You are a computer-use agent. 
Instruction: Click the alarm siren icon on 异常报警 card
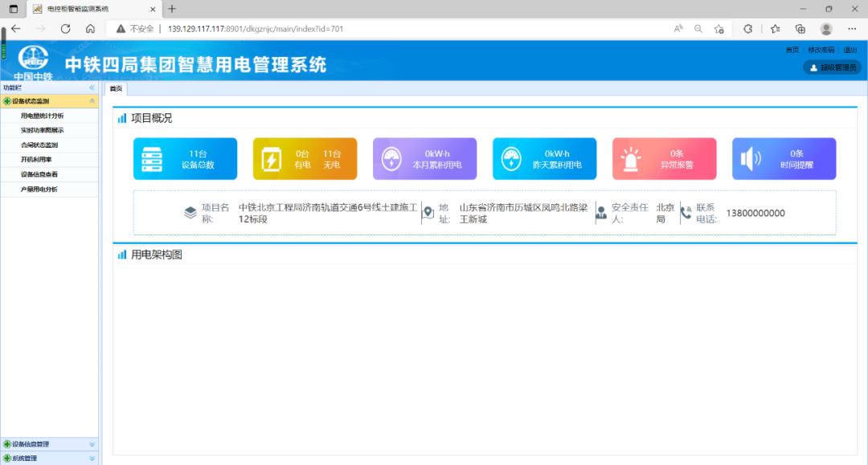pos(631,159)
